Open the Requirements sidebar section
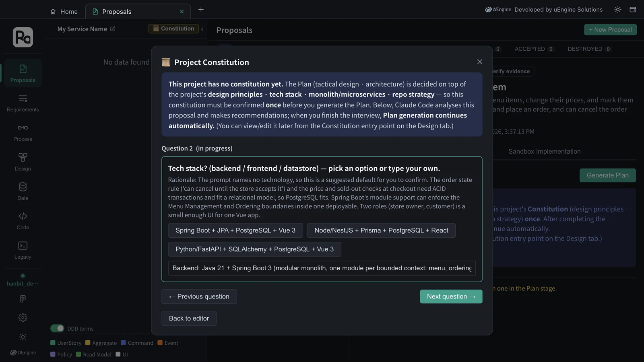 pos(23,103)
